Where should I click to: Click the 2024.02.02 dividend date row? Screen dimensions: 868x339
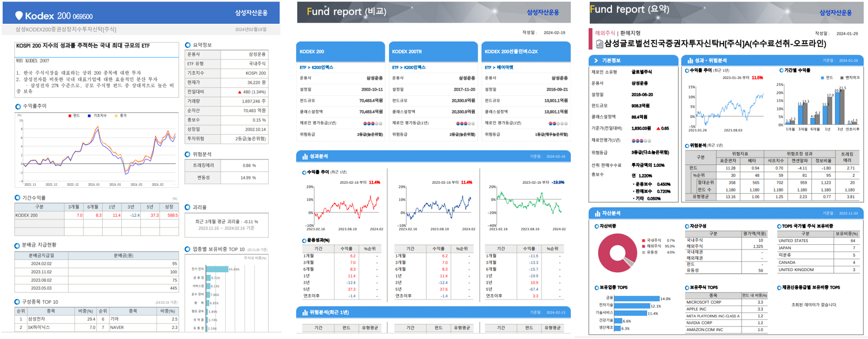(x=96, y=264)
